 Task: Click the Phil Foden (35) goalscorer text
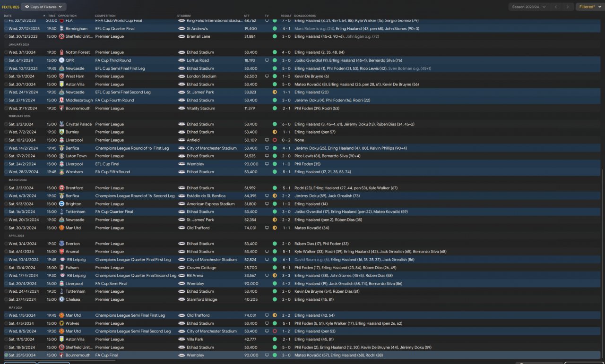point(307,164)
